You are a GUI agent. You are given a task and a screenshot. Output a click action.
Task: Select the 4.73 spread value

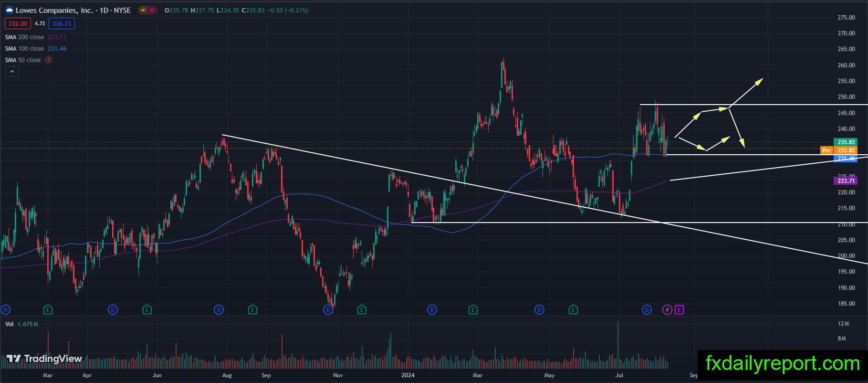tap(40, 23)
